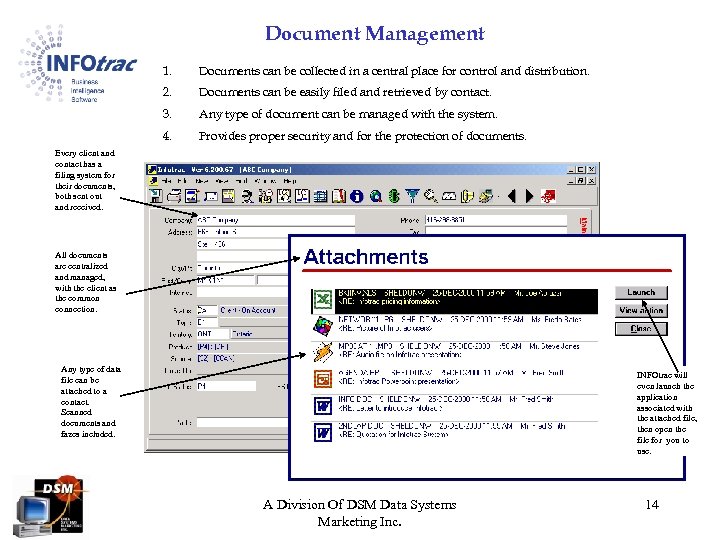Click the first Address input field
This screenshot has height=540, width=720.
pos(276,232)
